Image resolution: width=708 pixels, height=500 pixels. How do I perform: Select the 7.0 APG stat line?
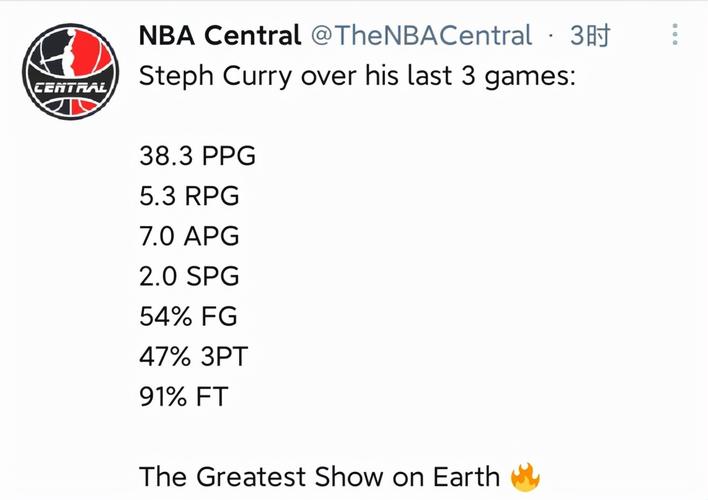pyautogui.click(x=190, y=236)
